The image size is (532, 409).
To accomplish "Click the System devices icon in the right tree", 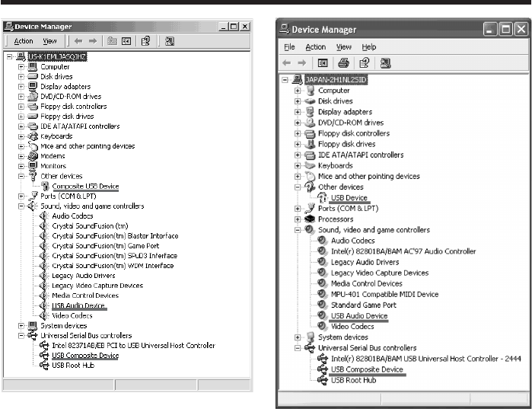I will [x=310, y=337].
